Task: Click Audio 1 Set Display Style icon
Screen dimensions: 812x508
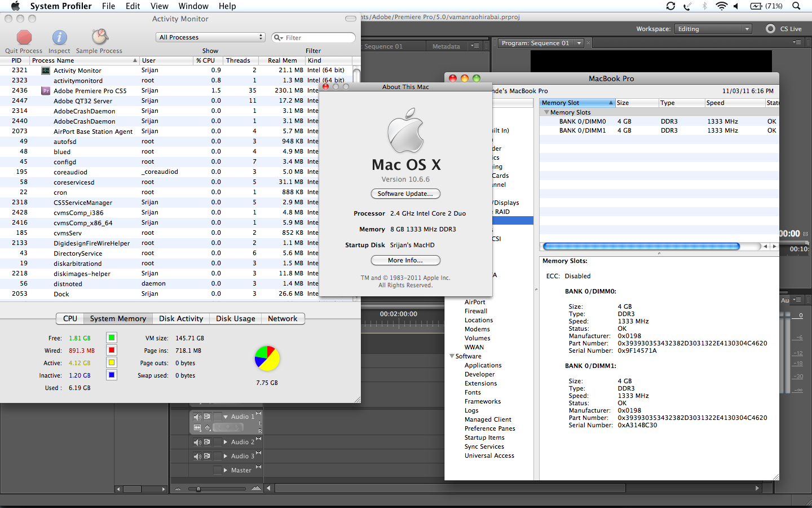Action: point(198,428)
